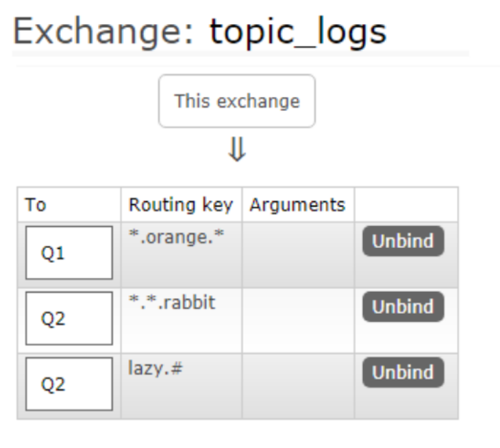Click the empty Arguments cell in Q1 row
The width and height of the screenshot is (500, 448).
[x=298, y=254]
